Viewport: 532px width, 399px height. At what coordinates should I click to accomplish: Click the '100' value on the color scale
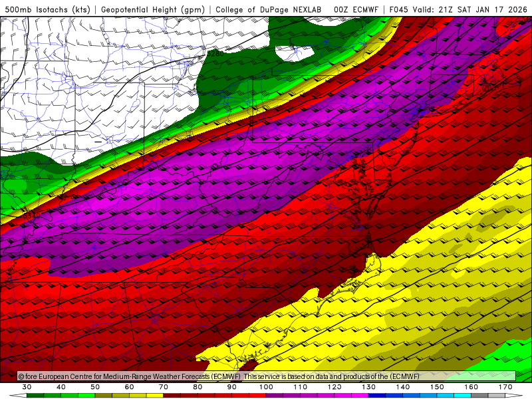[x=267, y=387]
